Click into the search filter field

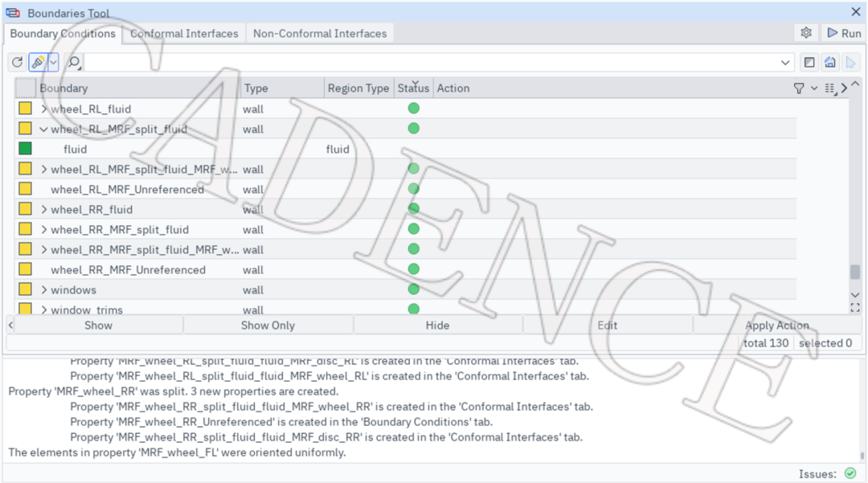pyautogui.click(x=431, y=63)
